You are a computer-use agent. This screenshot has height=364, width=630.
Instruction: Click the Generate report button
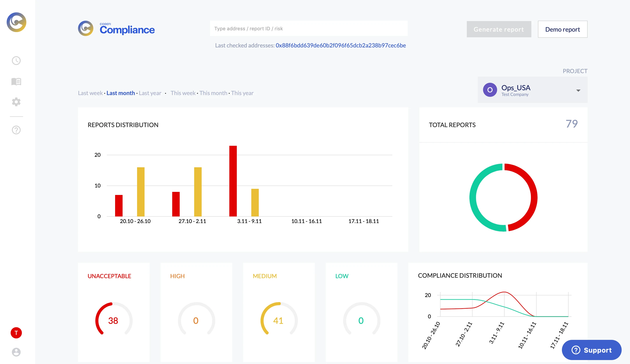coord(499,29)
